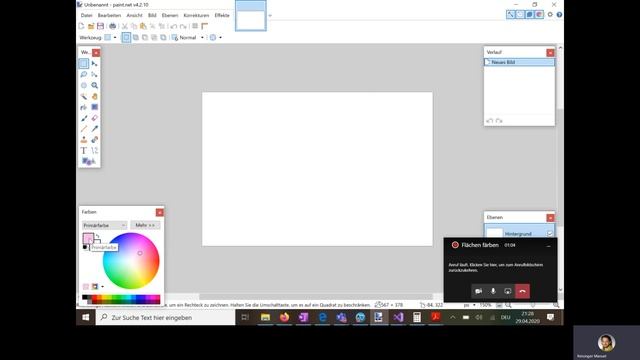Toggle camera in the call popup
Screen dimensions: 640x360
478,291
